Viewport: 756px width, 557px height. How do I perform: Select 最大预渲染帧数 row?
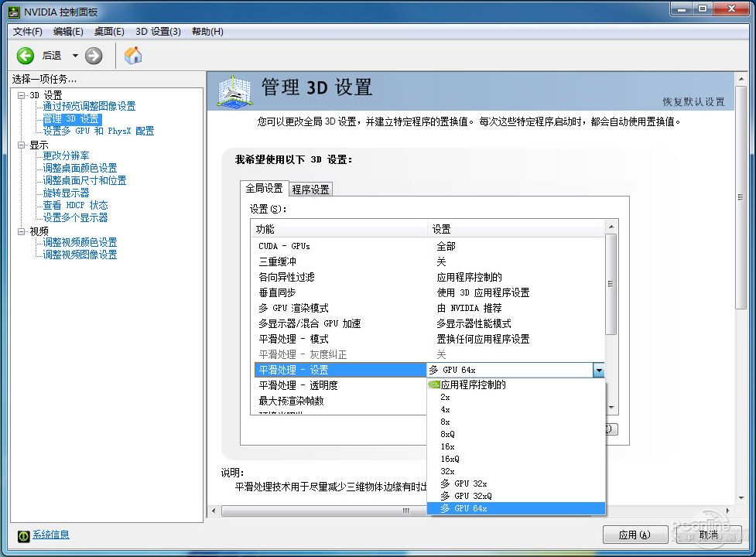click(x=340, y=401)
